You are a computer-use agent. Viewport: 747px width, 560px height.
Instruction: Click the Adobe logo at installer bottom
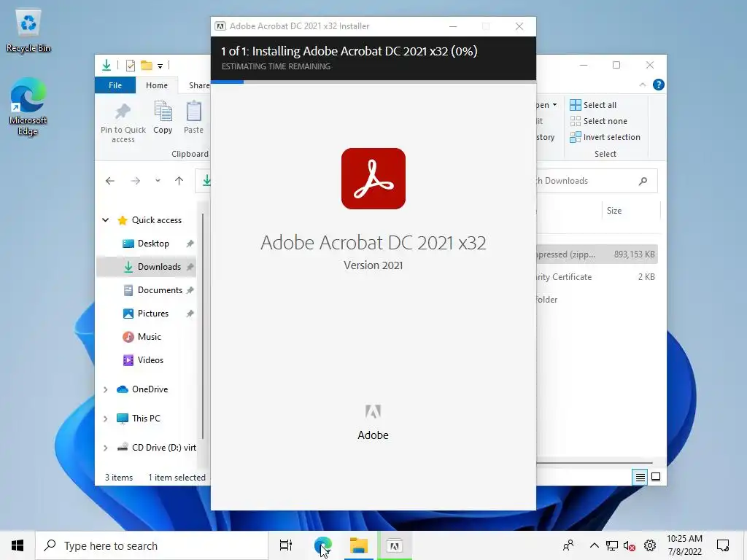tap(373, 411)
